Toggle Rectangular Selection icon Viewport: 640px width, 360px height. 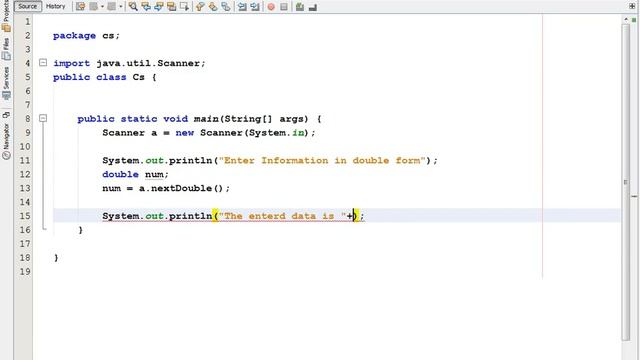(x=184, y=7)
